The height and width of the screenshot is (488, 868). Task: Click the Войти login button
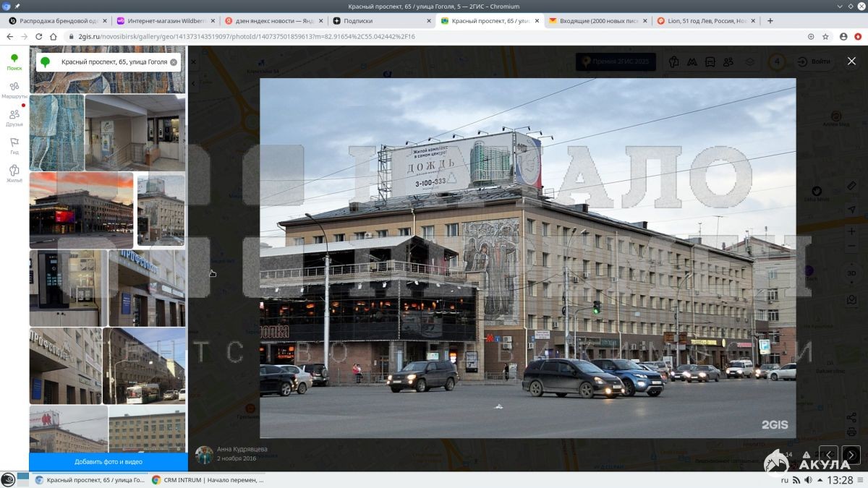[814, 61]
